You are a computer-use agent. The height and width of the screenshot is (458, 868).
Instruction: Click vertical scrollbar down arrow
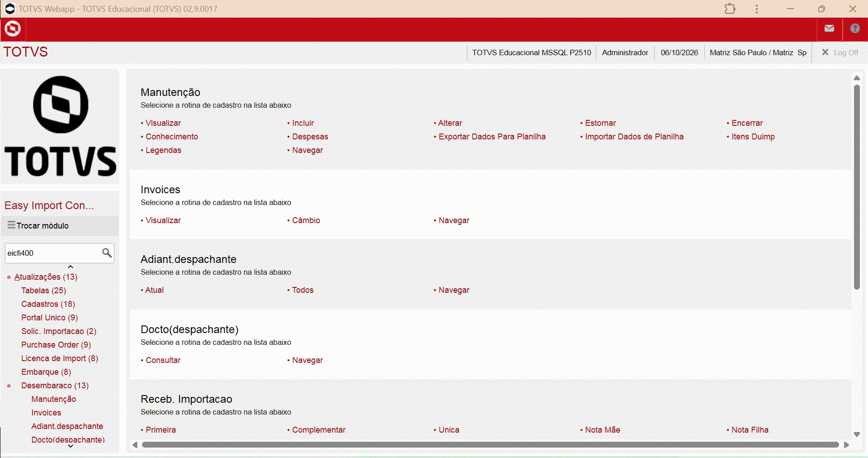[857, 434]
